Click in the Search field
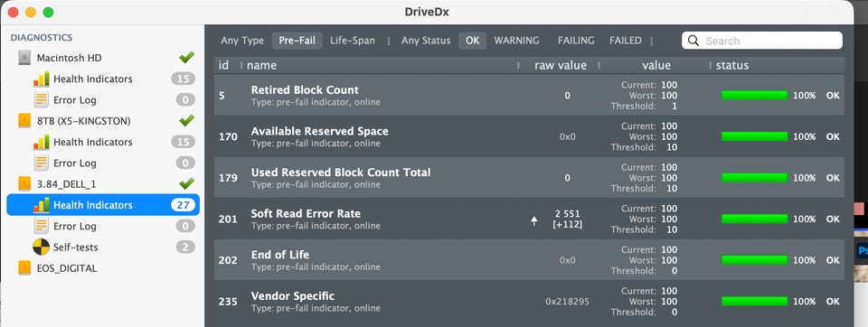This screenshot has width=868, height=327. 761,41
